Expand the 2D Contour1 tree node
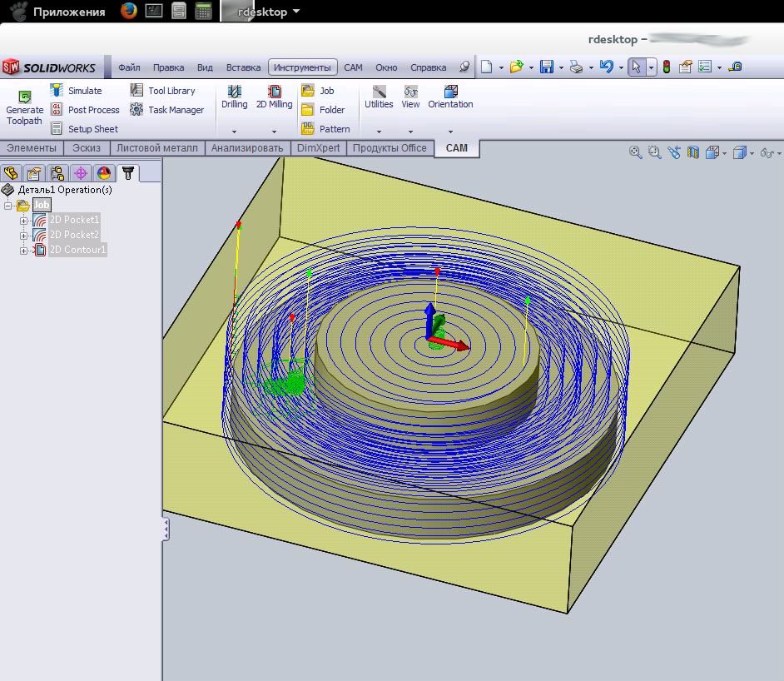The height and width of the screenshot is (681, 784). pos(23,251)
